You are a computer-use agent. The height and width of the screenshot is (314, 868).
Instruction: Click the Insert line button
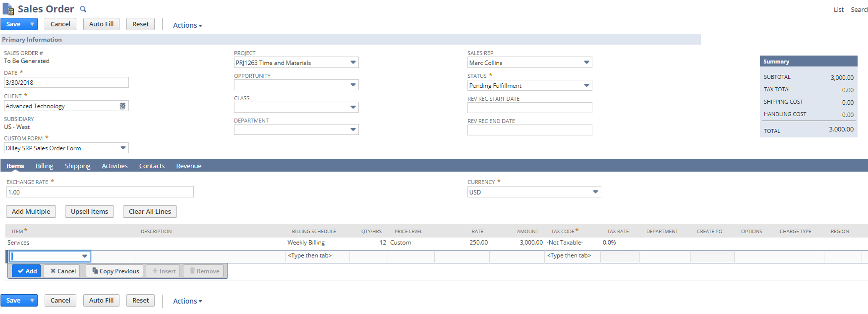coord(163,271)
